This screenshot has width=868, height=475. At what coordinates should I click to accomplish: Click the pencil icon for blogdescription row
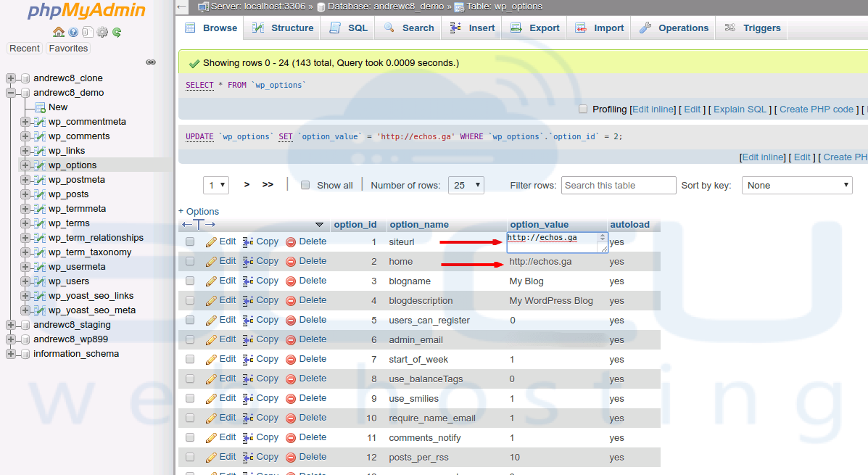click(212, 301)
